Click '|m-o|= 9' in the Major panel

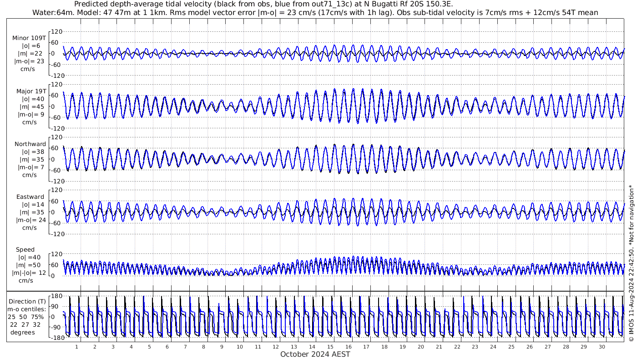(30, 115)
